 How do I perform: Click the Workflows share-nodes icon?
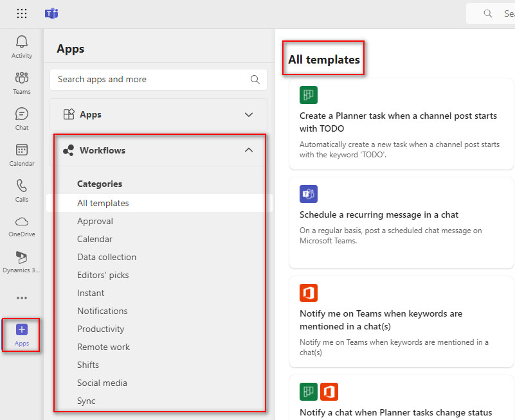(x=69, y=150)
